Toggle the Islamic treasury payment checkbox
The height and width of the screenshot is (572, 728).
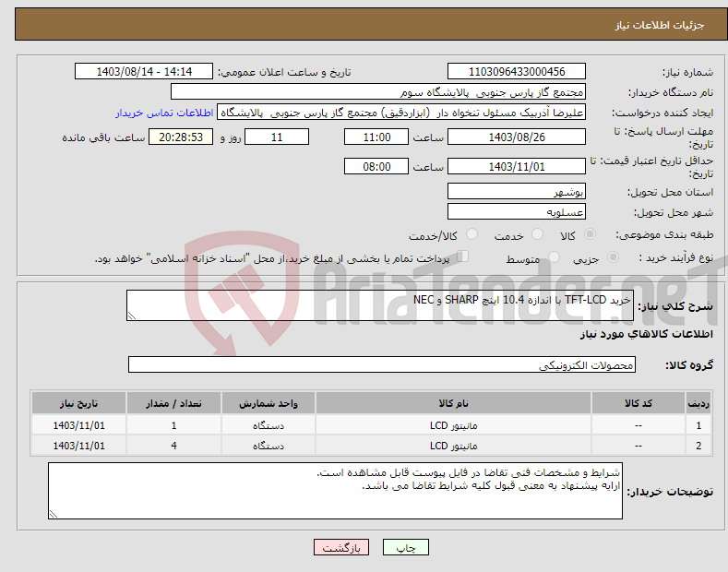(x=463, y=256)
